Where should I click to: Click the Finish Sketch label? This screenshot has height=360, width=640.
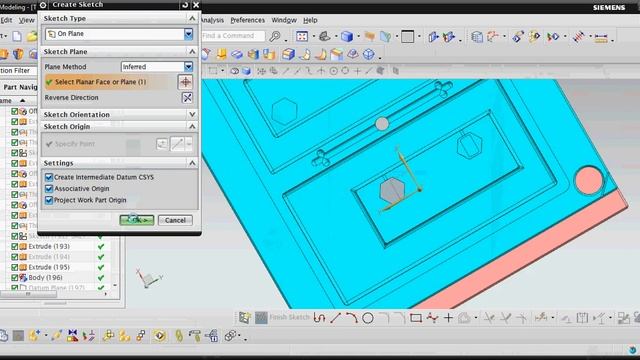[289, 317]
